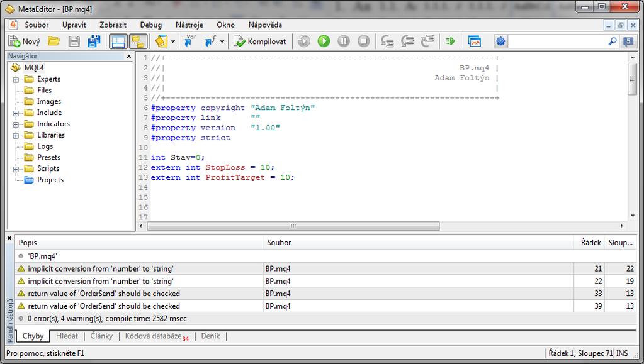Click the MQL5 community '5' icon

click(628, 41)
